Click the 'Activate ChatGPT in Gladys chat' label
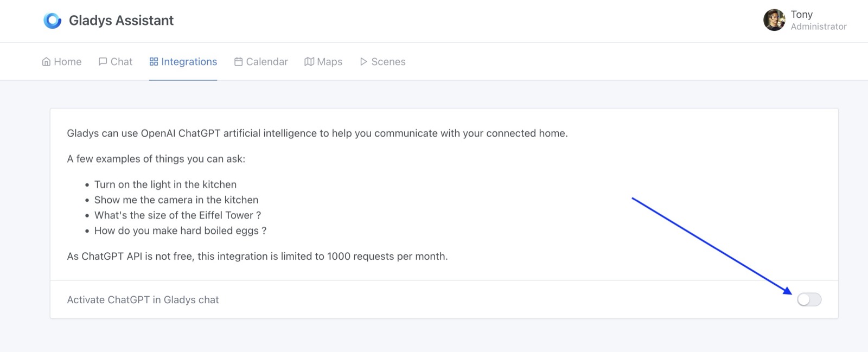This screenshot has width=868, height=352. (143, 300)
